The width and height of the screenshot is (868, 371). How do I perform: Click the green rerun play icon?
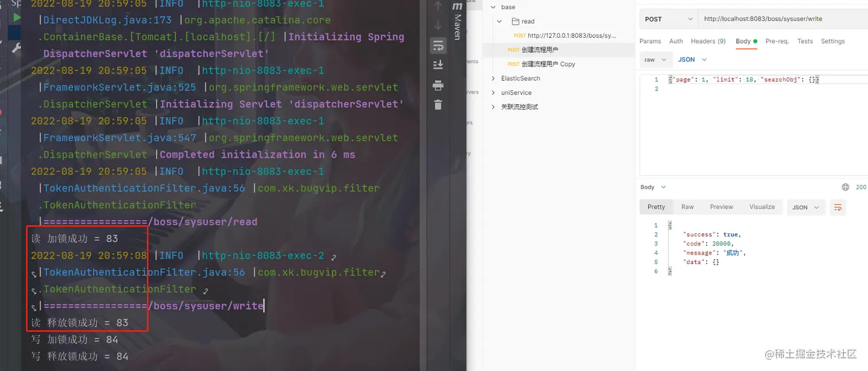click(x=17, y=18)
